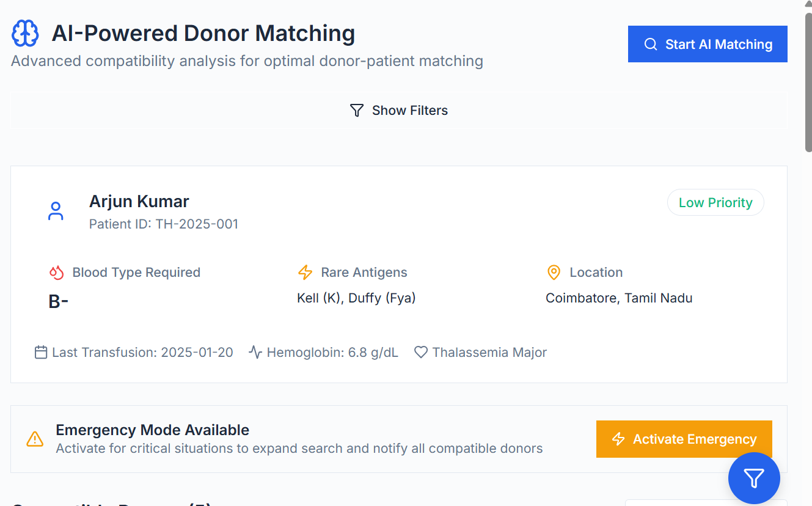The image size is (812, 506).
Task: Click the brain logo icon beside the title
Action: 26,33
